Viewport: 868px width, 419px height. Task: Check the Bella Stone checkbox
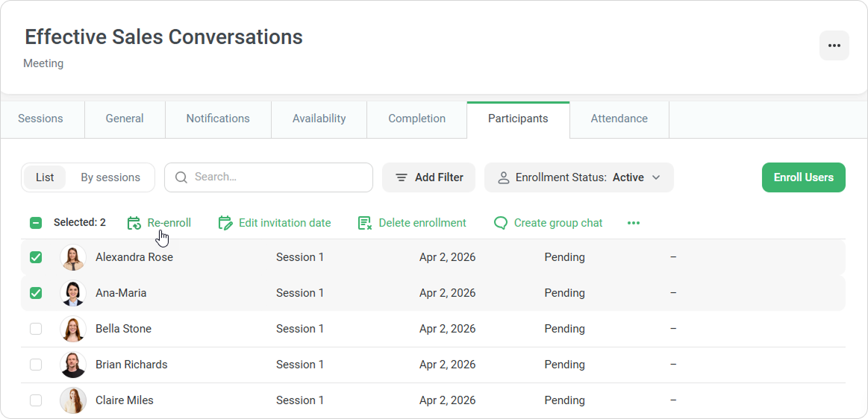coord(36,329)
